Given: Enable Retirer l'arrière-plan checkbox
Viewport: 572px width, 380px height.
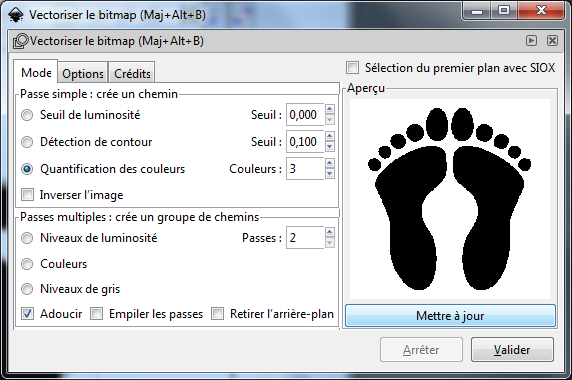Looking at the screenshot, I should coord(217,314).
